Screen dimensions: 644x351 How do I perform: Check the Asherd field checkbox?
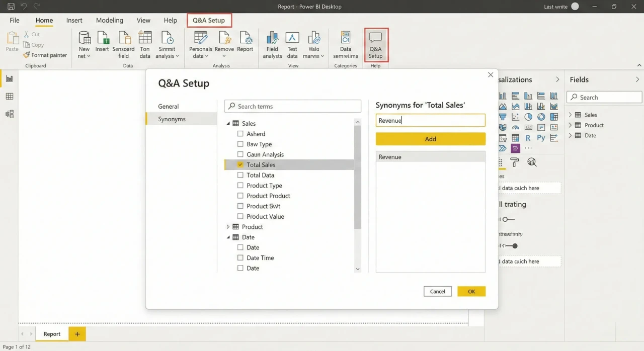click(240, 134)
